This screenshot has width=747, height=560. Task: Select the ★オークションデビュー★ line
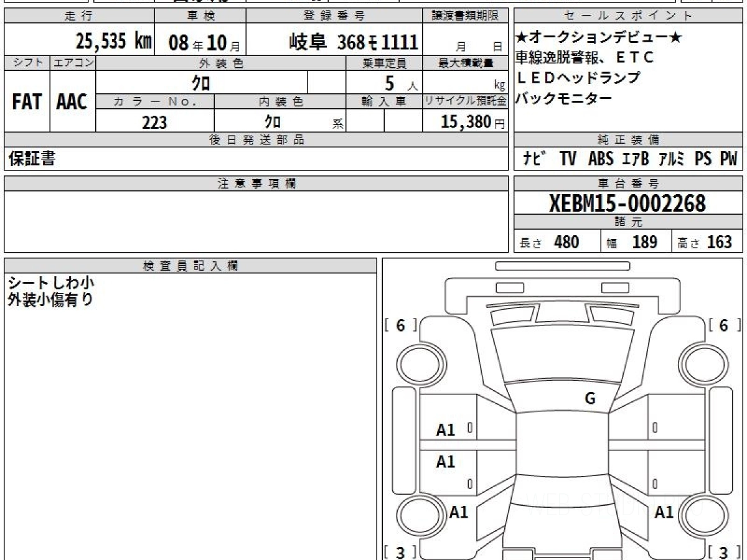pos(599,38)
